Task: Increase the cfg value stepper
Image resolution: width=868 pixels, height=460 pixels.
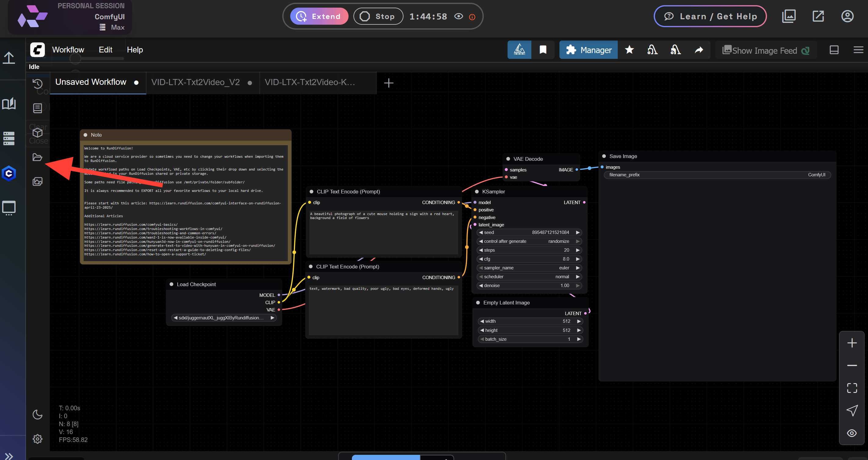Action: (578, 259)
